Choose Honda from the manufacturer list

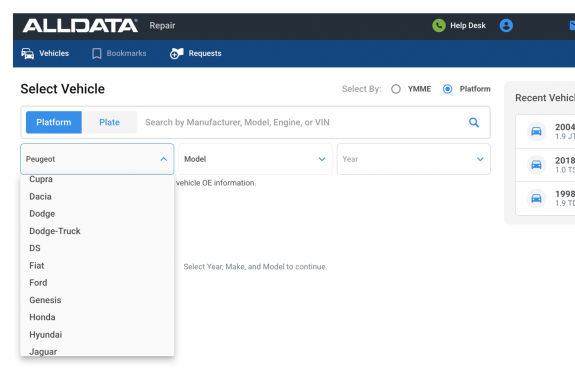[x=97, y=317]
